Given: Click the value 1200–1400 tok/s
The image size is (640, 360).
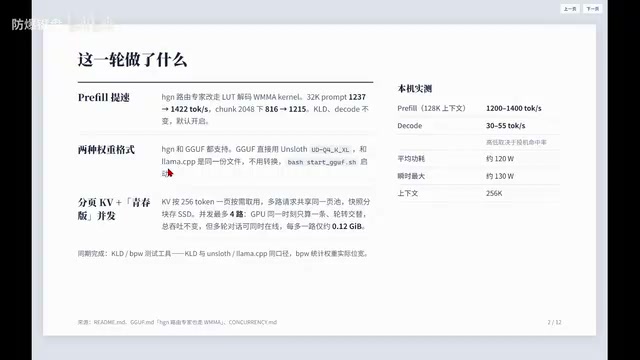Looking at the screenshot, I should pyautogui.click(x=513, y=108).
